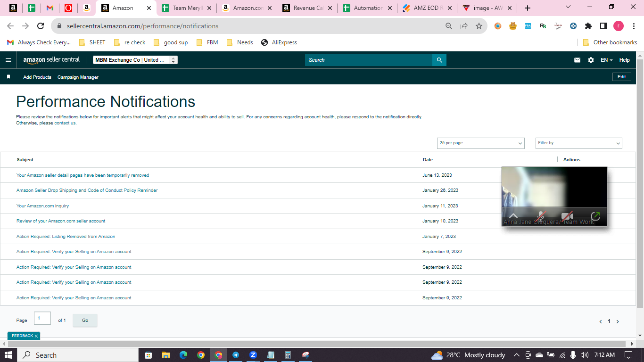
Task: Open the Chrome extensions puzzle icon
Action: coord(588,26)
